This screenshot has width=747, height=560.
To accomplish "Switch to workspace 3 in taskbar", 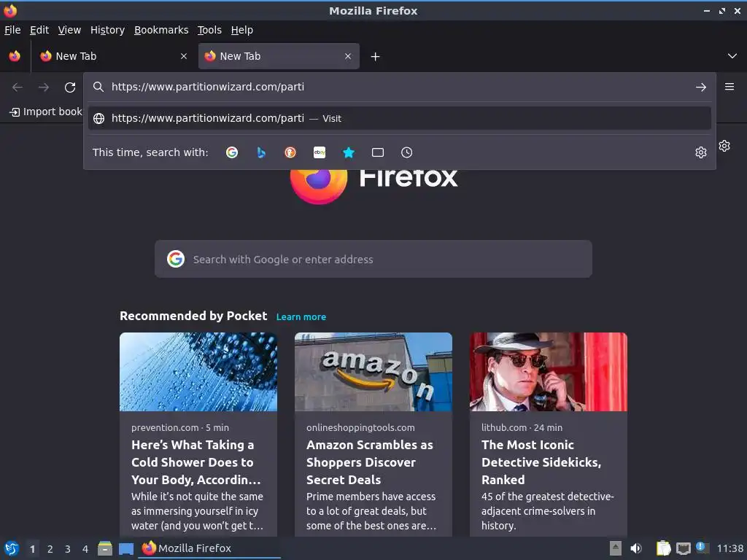I will [x=68, y=549].
